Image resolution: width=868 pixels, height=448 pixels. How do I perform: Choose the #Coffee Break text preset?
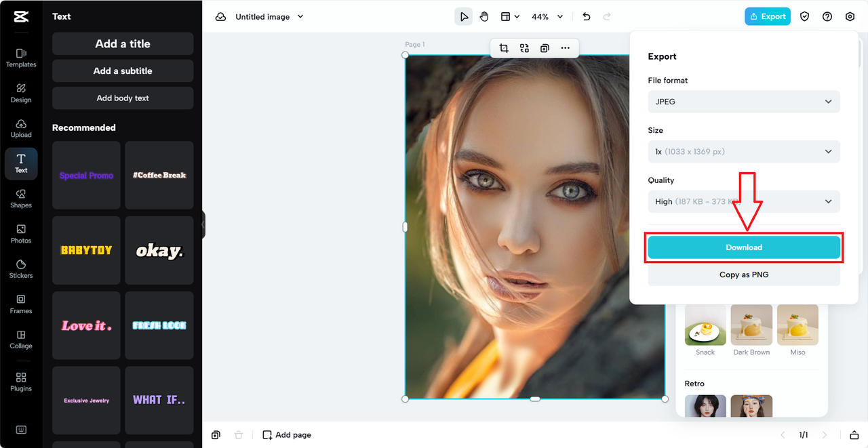[x=159, y=175]
